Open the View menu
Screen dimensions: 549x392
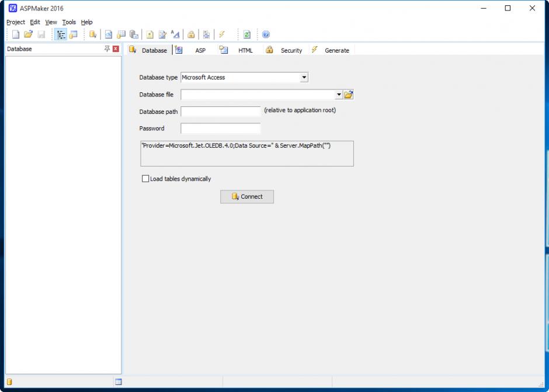pyautogui.click(x=51, y=22)
